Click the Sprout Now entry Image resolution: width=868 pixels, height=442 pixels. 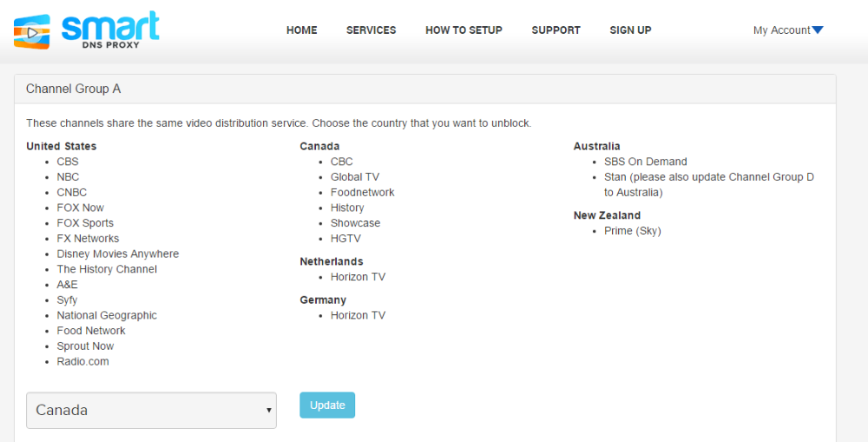[85, 346]
